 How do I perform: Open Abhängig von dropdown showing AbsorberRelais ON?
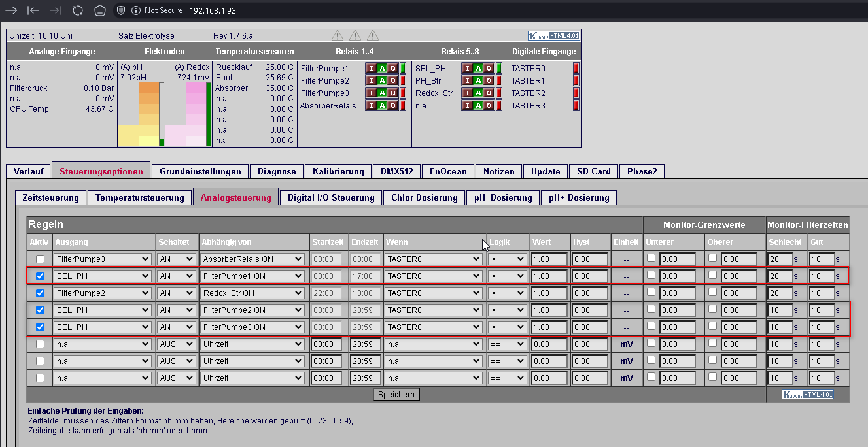click(252, 259)
